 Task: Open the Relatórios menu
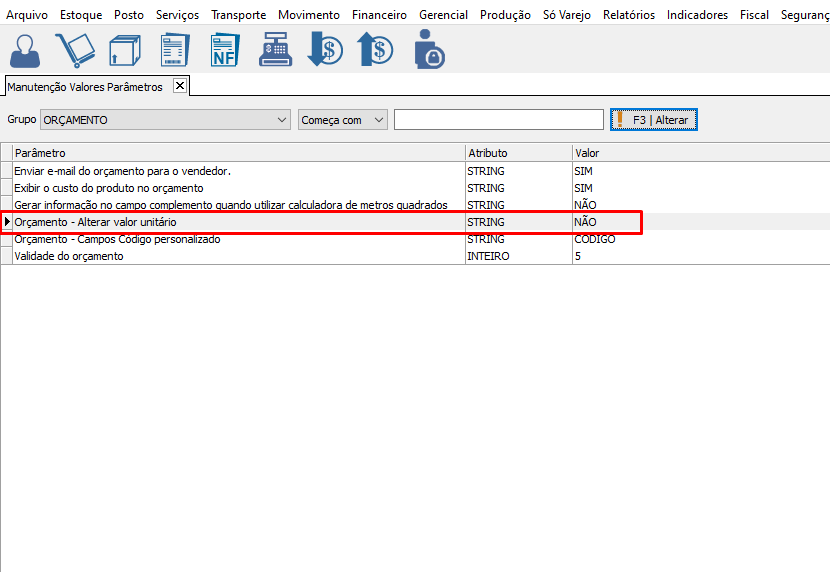628,15
